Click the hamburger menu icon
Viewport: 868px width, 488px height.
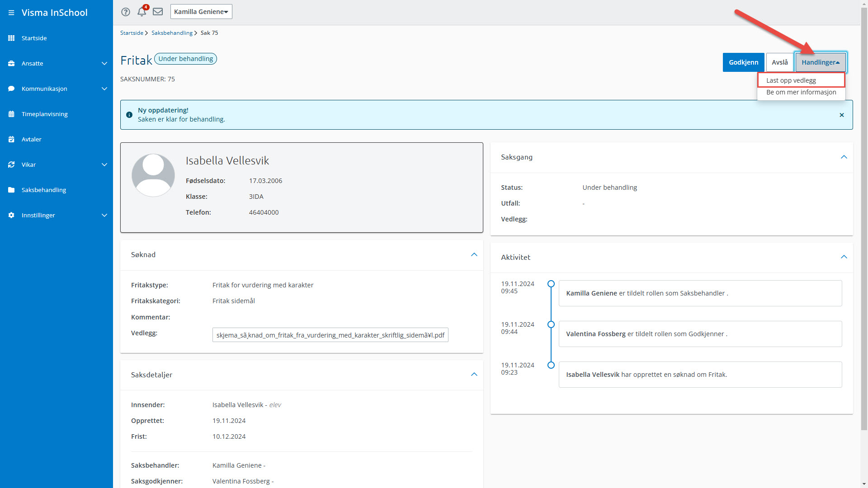11,13
